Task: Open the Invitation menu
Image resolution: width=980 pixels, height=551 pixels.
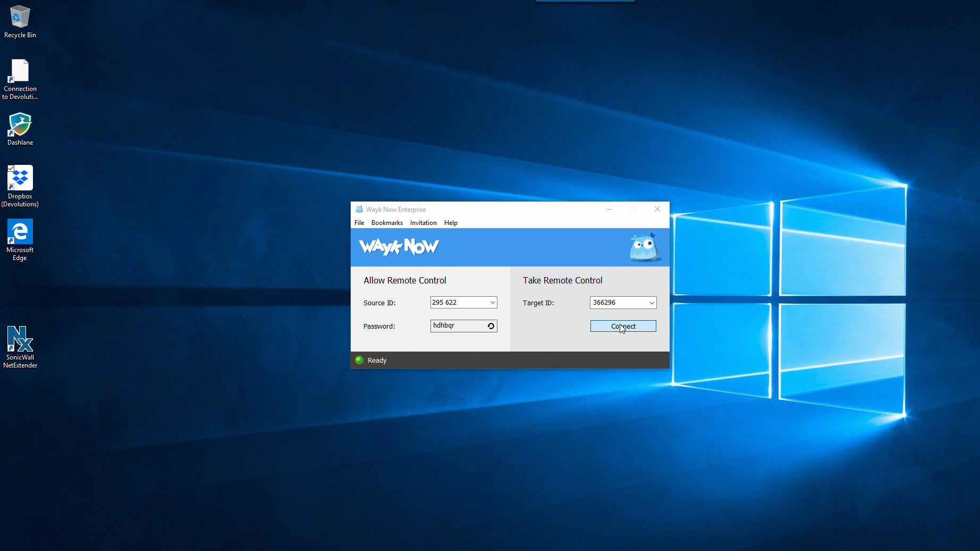Action: [x=423, y=223]
